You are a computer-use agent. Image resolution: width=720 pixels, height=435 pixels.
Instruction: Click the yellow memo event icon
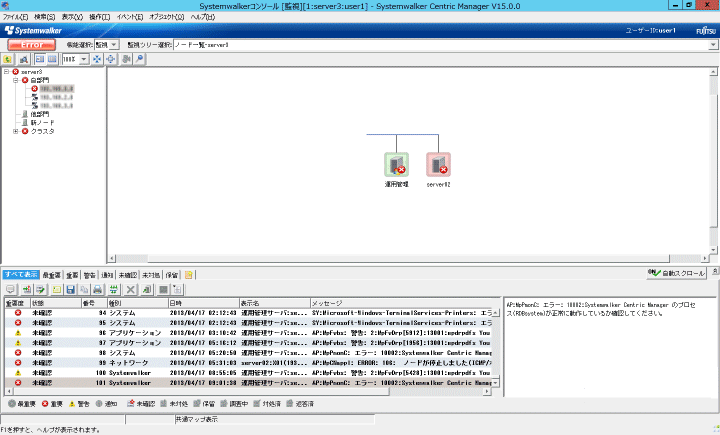[56, 289]
